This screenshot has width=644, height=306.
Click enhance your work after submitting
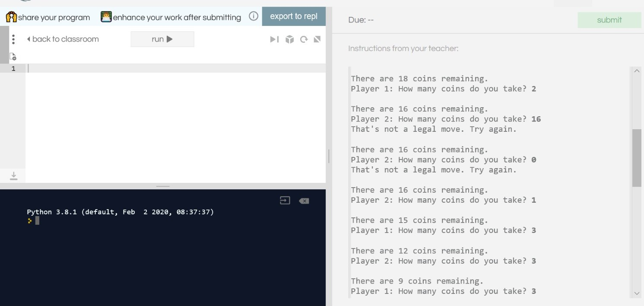(x=177, y=17)
